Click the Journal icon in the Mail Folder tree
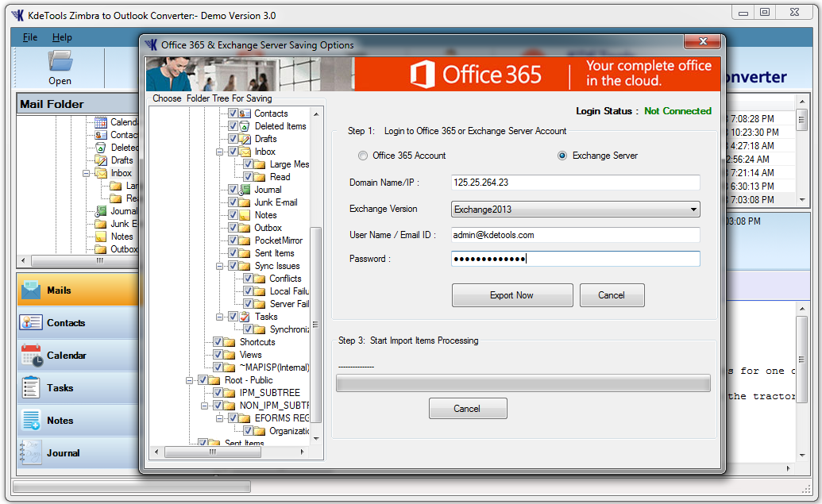 [101, 211]
